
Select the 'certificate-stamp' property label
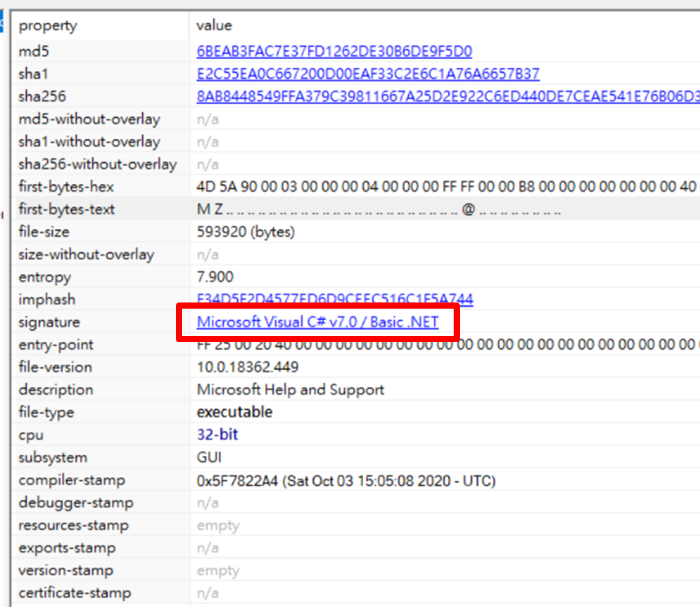pyautogui.click(x=75, y=593)
